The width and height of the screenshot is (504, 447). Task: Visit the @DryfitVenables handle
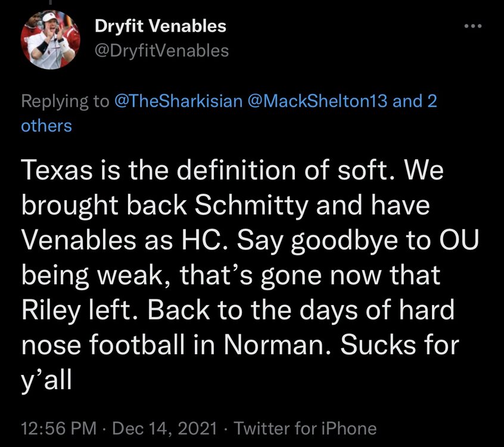[161, 51]
